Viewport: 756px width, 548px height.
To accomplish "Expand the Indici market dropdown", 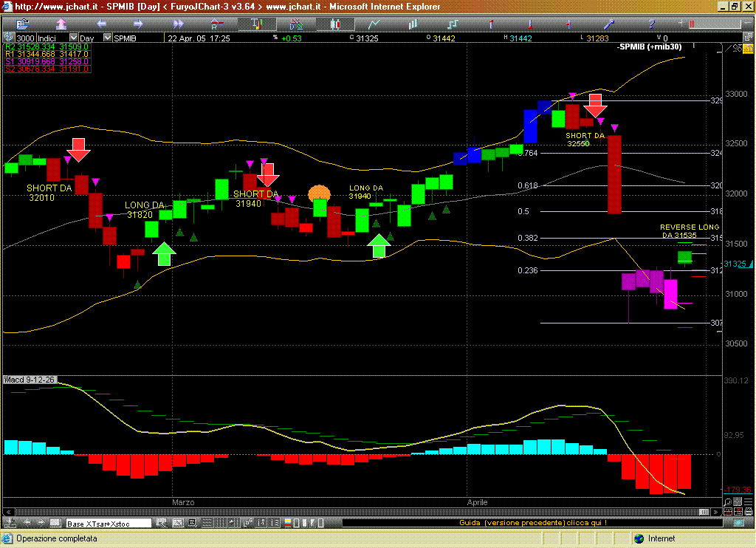I will point(73,38).
